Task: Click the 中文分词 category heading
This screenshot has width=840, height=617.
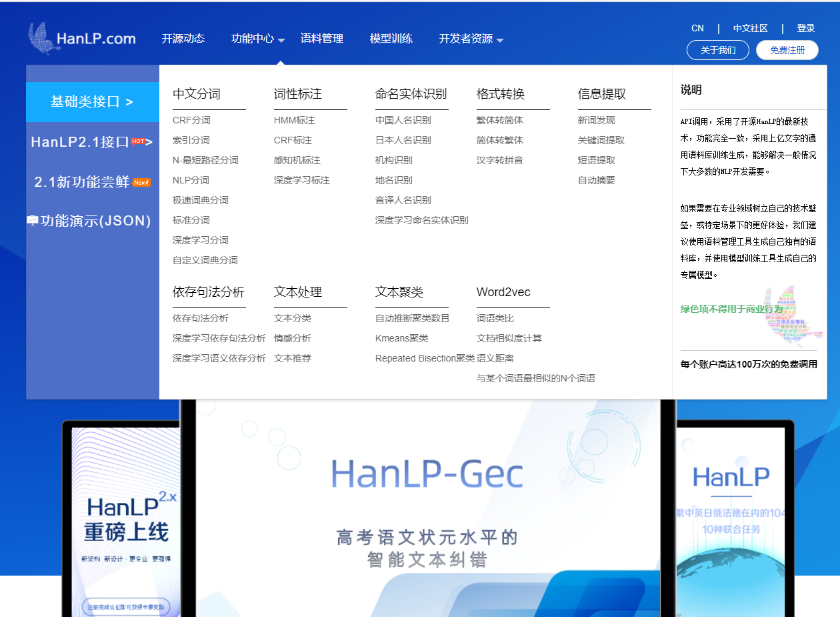Action: 197,94
